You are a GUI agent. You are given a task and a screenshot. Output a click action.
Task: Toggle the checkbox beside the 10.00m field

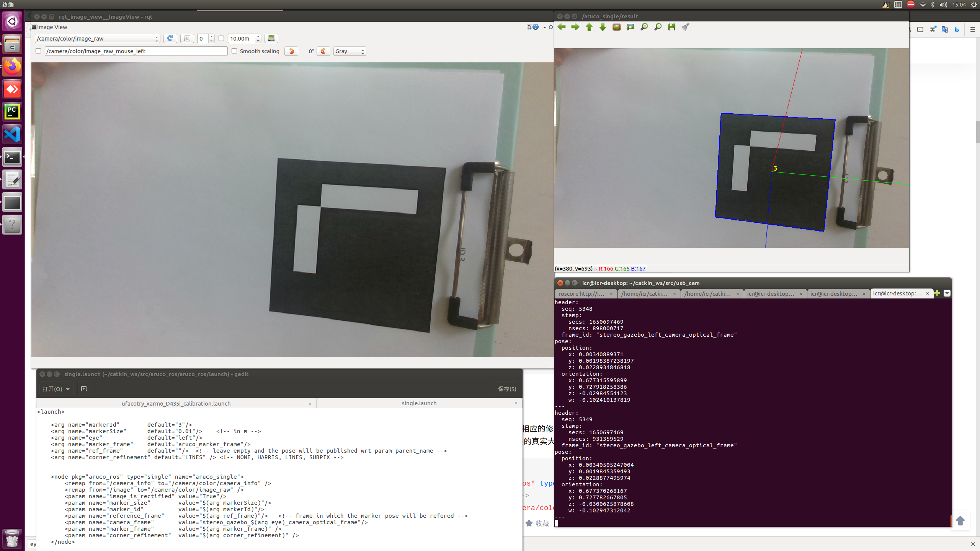(x=221, y=38)
